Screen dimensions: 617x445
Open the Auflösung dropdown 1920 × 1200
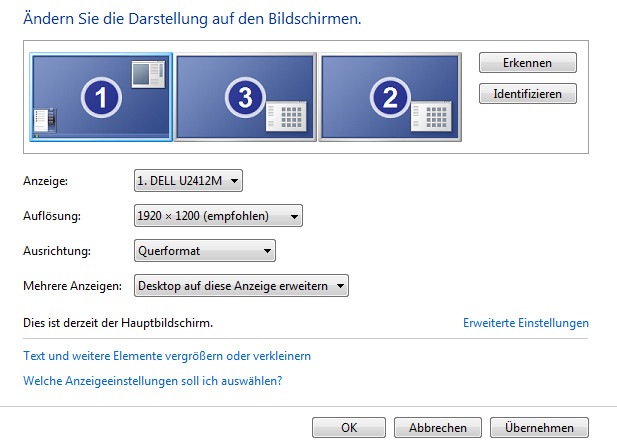click(x=218, y=216)
